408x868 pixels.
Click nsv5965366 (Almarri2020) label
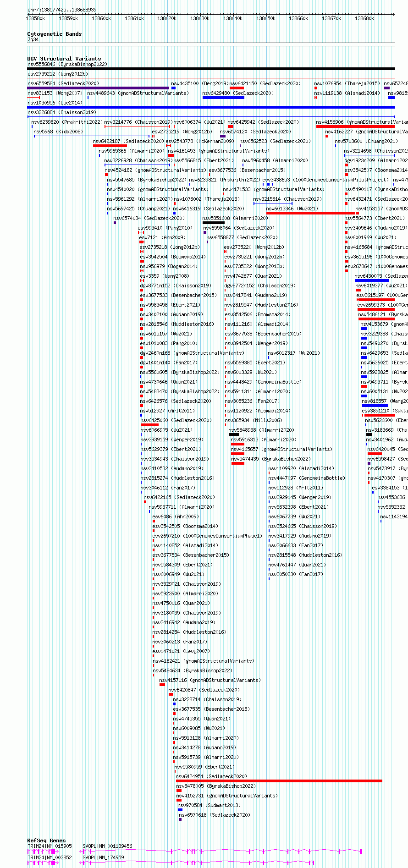tap(132, 151)
